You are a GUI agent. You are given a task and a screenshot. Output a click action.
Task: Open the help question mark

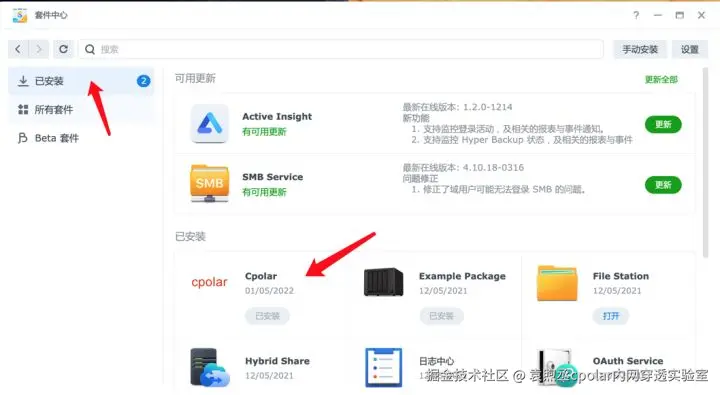636,15
